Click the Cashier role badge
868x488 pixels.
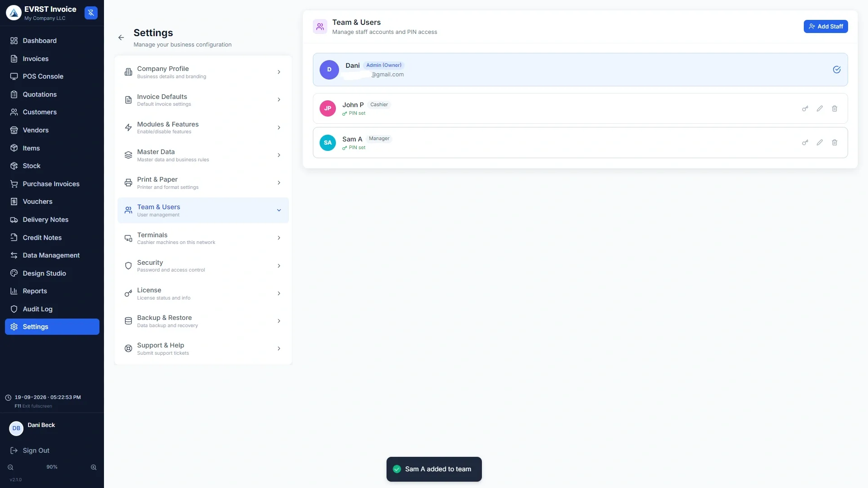pyautogui.click(x=379, y=104)
